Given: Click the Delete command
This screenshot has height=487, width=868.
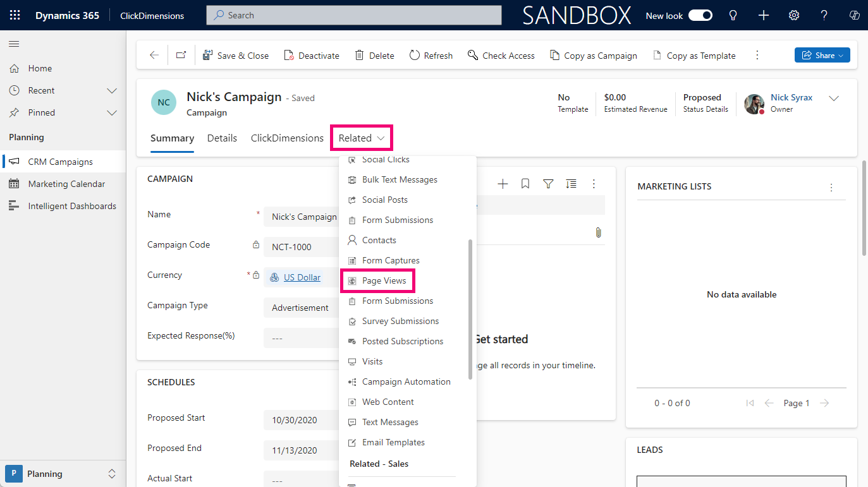Looking at the screenshot, I should [374, 56].
